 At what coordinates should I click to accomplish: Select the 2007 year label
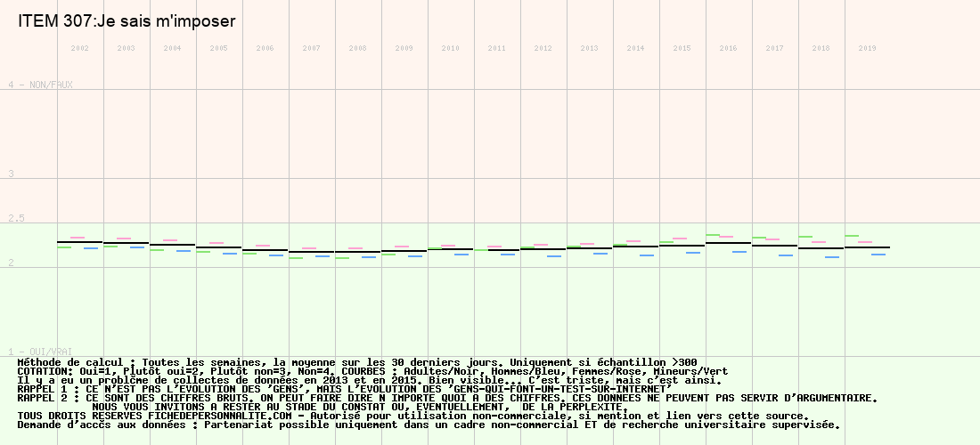(311, 48)
